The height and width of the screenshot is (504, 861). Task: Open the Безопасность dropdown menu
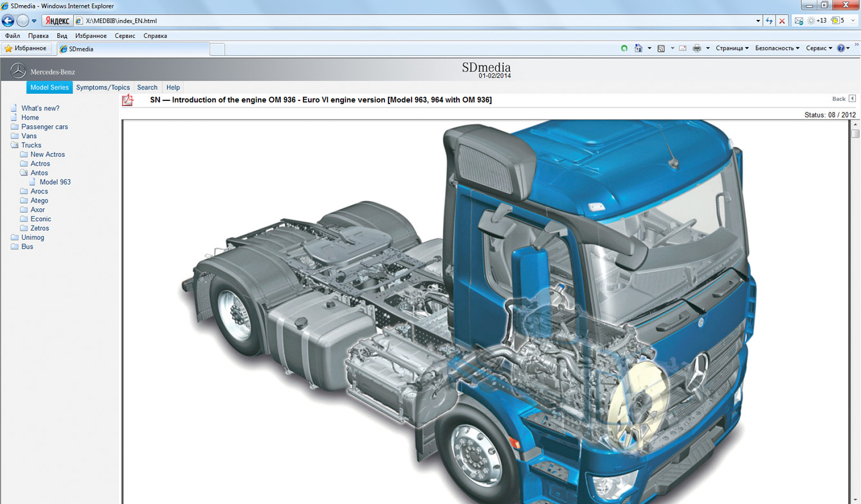coord(777,48)
